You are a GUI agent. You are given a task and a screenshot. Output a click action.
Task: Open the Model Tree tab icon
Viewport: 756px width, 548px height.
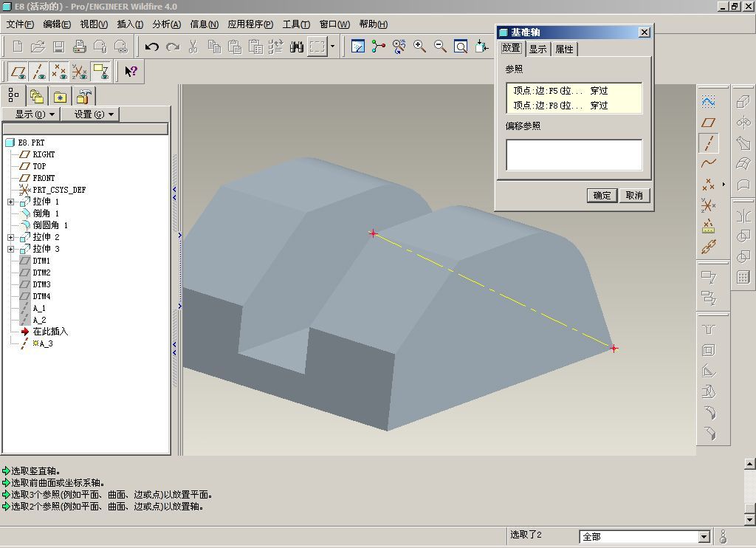pos(13,96)
